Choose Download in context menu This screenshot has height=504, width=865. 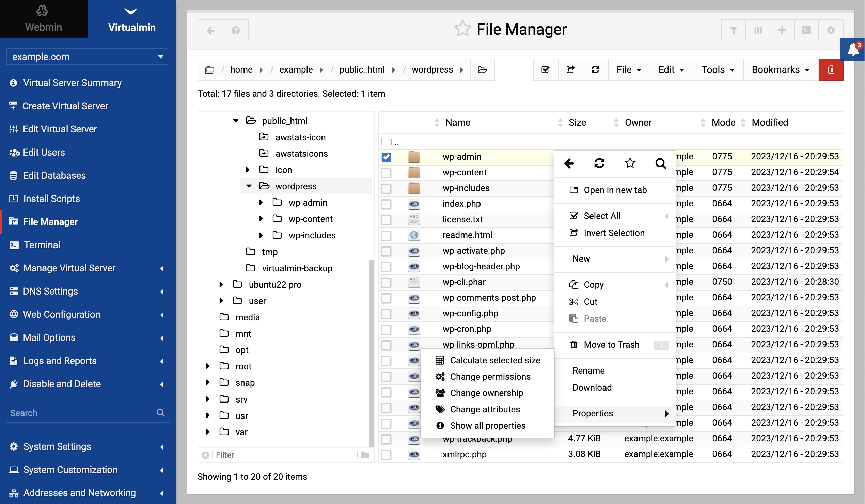point(614,387)
